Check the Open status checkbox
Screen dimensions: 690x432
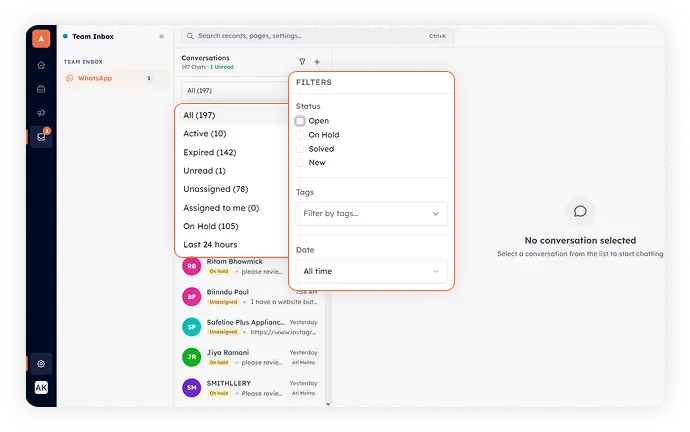[x=300, y=121]
